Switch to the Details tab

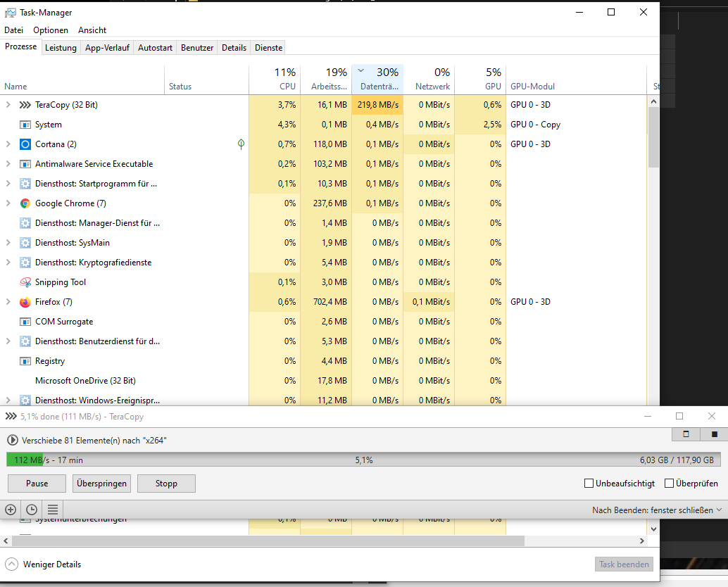234,48
